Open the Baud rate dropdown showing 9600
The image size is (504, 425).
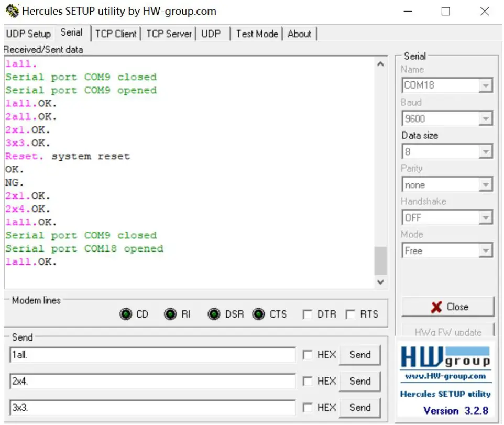click(x=485, y=118)
